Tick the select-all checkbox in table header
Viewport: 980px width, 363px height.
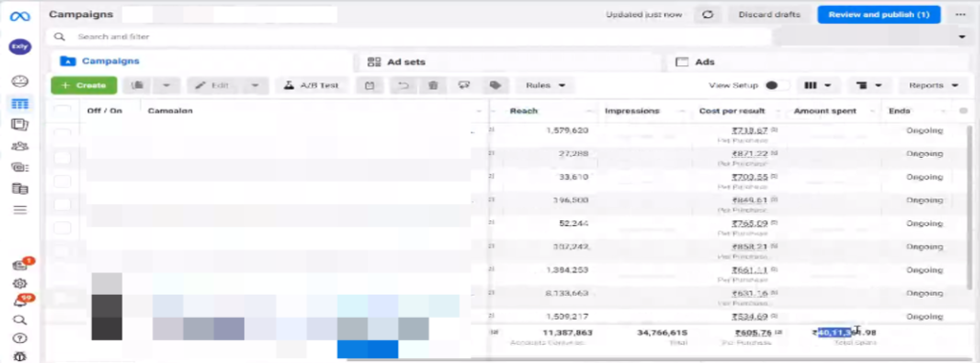tap(62, 111)
